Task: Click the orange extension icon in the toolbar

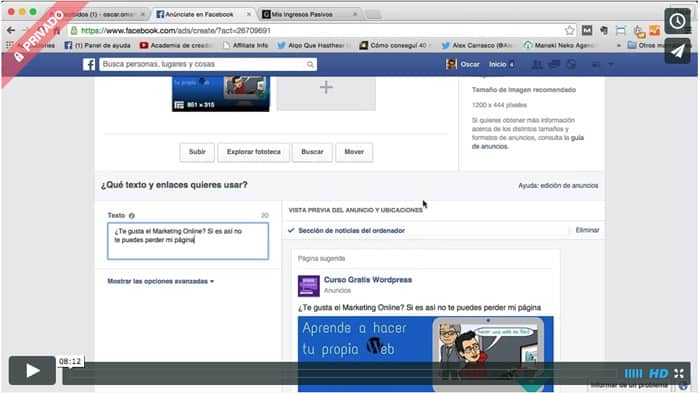Action: pyautogui.click(x=655, y=30)
